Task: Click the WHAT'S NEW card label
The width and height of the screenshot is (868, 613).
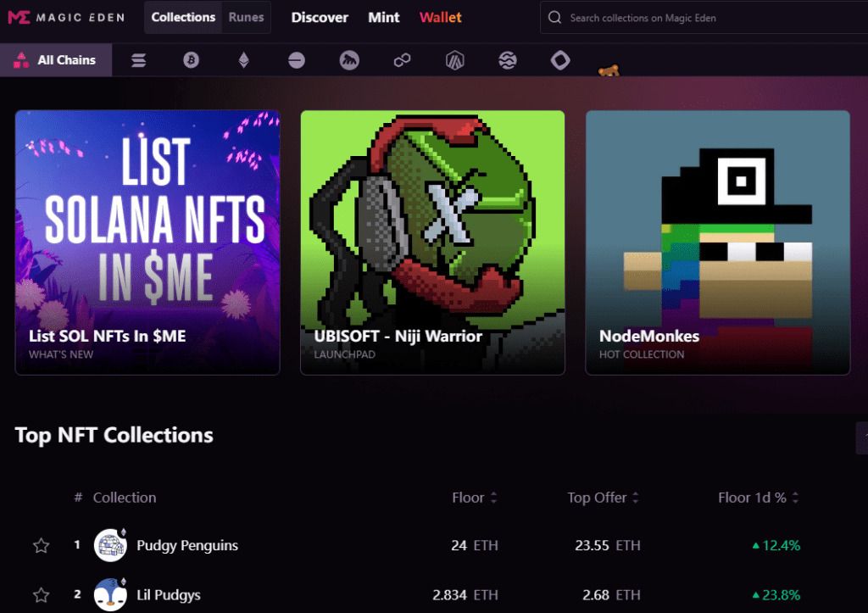Action: (61, 354)
